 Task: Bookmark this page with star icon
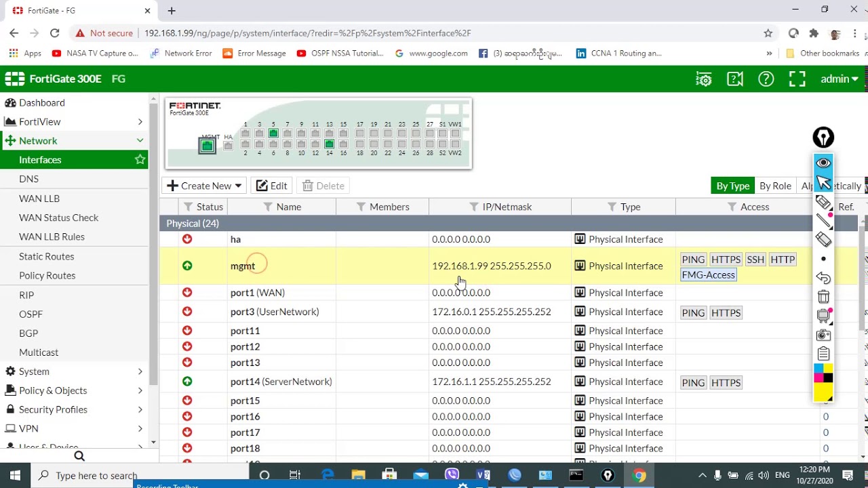(768, 33)
